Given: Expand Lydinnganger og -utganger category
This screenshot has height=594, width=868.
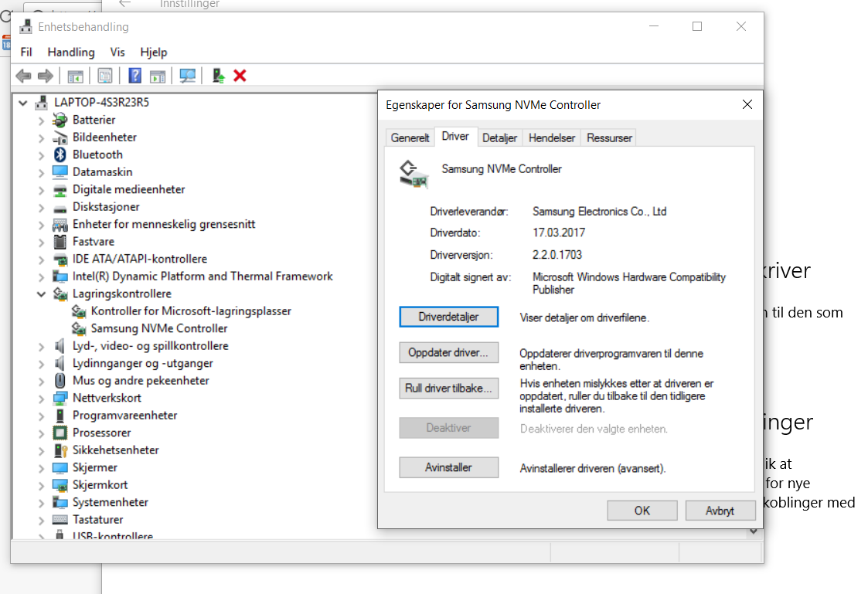Looking at the screenshot, I should click(41, 363).
